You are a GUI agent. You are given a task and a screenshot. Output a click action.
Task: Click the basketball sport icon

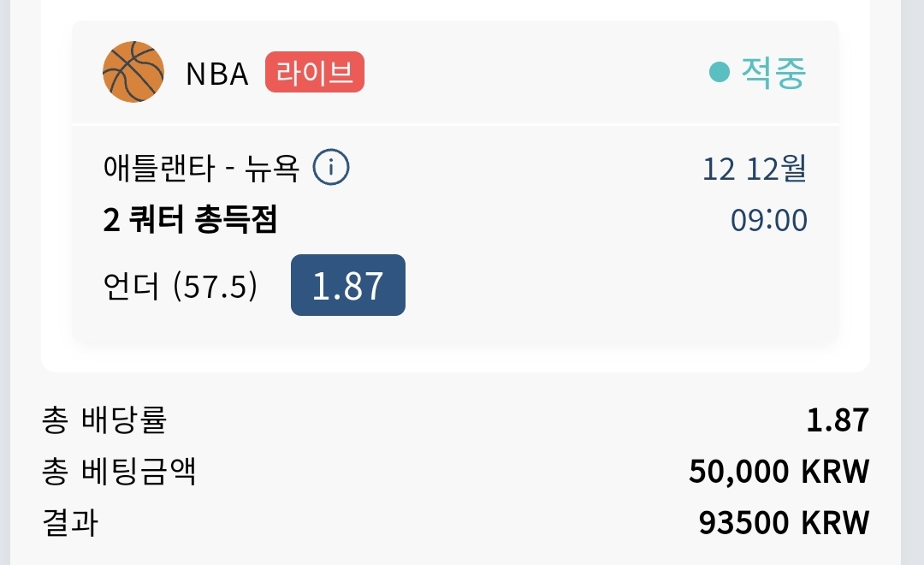(x=133, y=72)
